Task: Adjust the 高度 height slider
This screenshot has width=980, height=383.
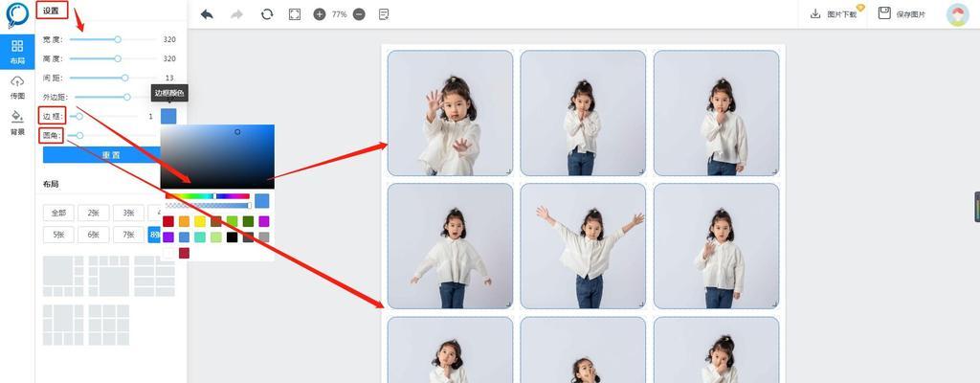Action: click(113, 58)
